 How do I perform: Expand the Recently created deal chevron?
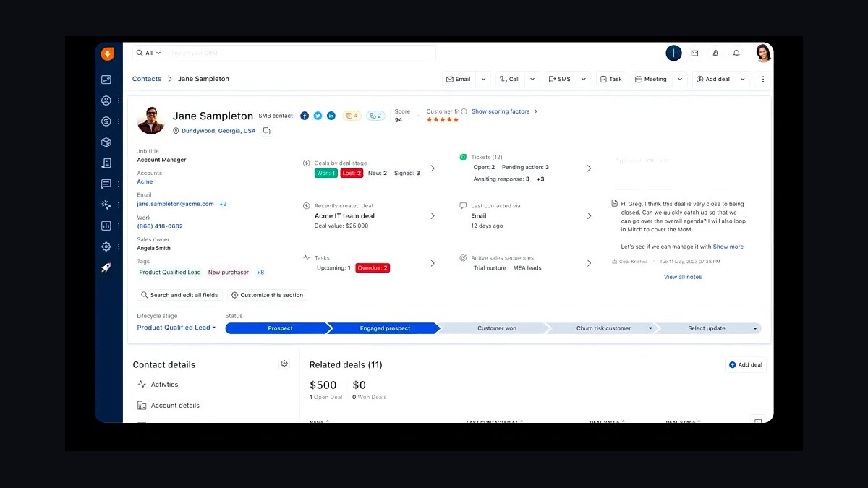click(433, 216)
